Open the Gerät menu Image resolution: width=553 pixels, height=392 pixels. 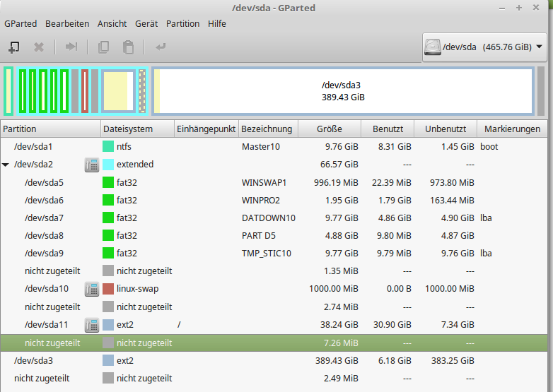146,23
